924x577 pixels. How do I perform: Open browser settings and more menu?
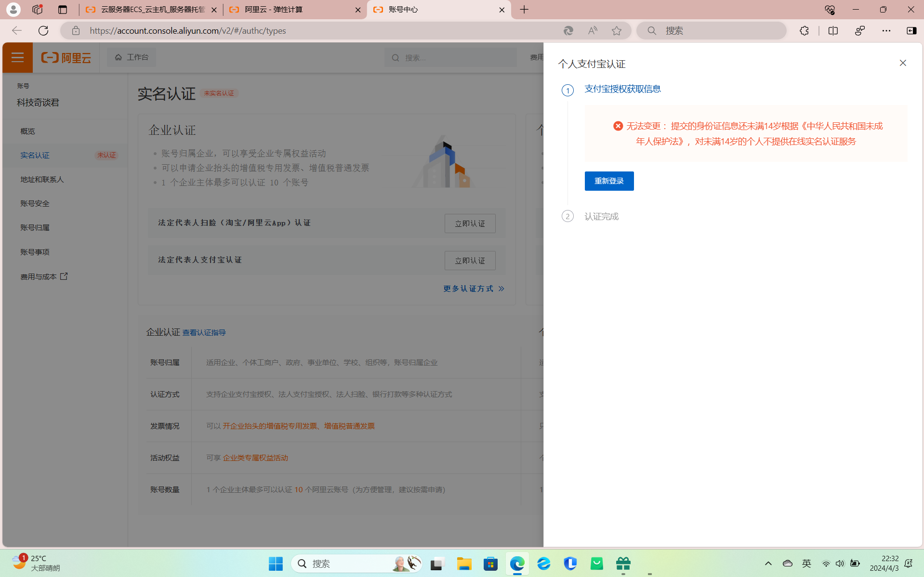click(886, 31)
